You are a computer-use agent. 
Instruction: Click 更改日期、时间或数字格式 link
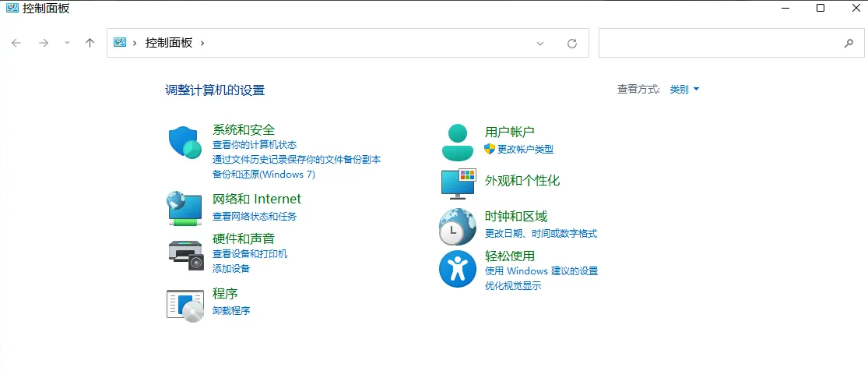[541, 234]
